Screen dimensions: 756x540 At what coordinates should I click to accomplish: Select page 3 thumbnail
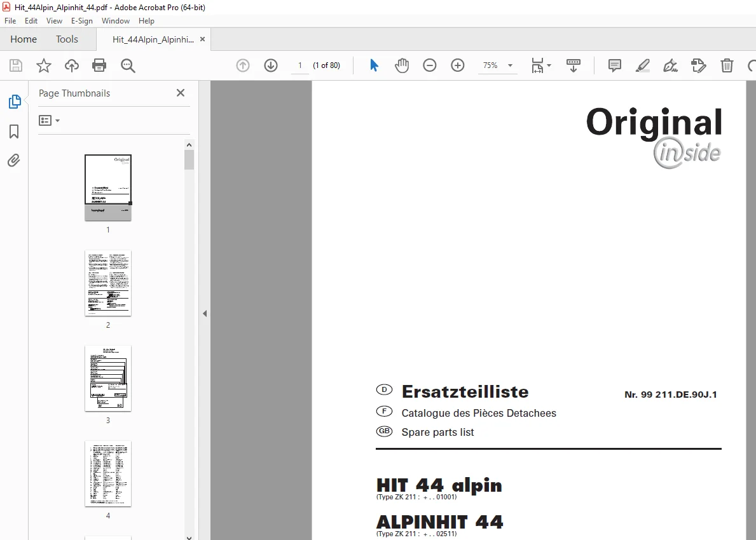point(108,378)
